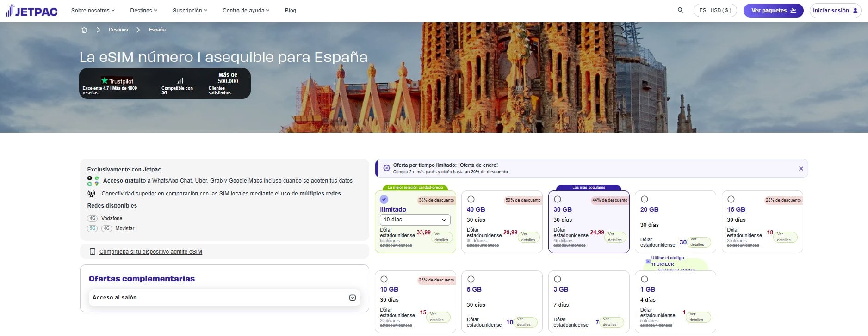Screen dimensions: 868x336
Task: Open the 10 días duration dropdown
Action: 415,220
